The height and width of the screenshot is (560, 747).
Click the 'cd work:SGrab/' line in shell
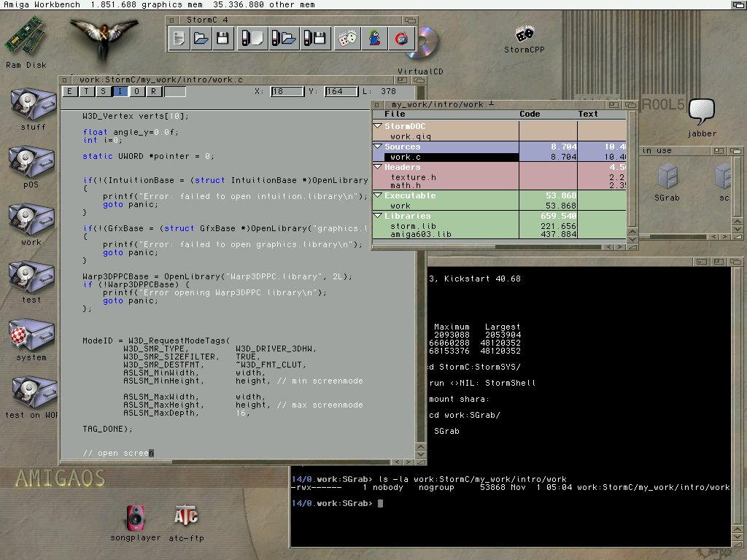point(465,415)
